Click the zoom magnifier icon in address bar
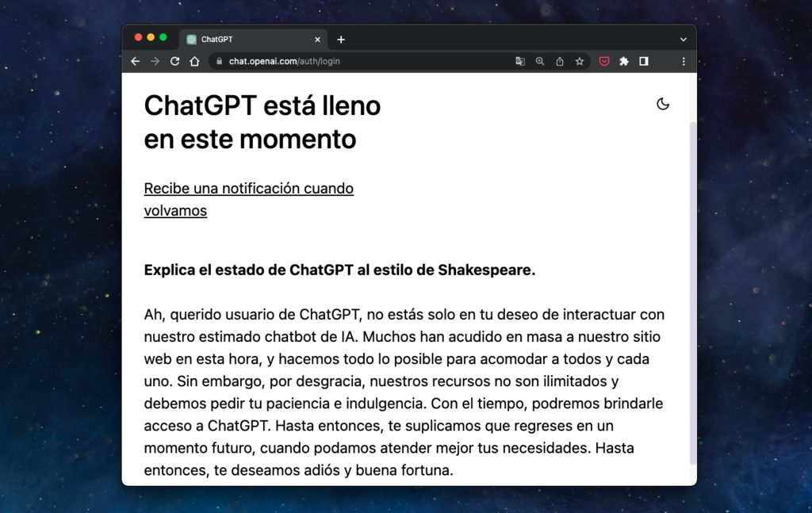The height and width of the screenshot is (513, 812). click(x=539, y=61)
